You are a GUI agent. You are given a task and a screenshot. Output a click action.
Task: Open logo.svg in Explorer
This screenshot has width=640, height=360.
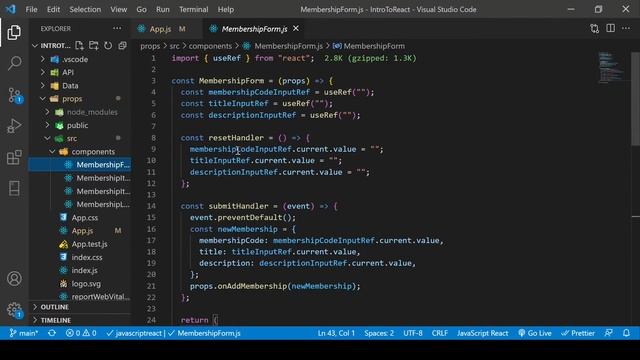[x=80, y=284]
